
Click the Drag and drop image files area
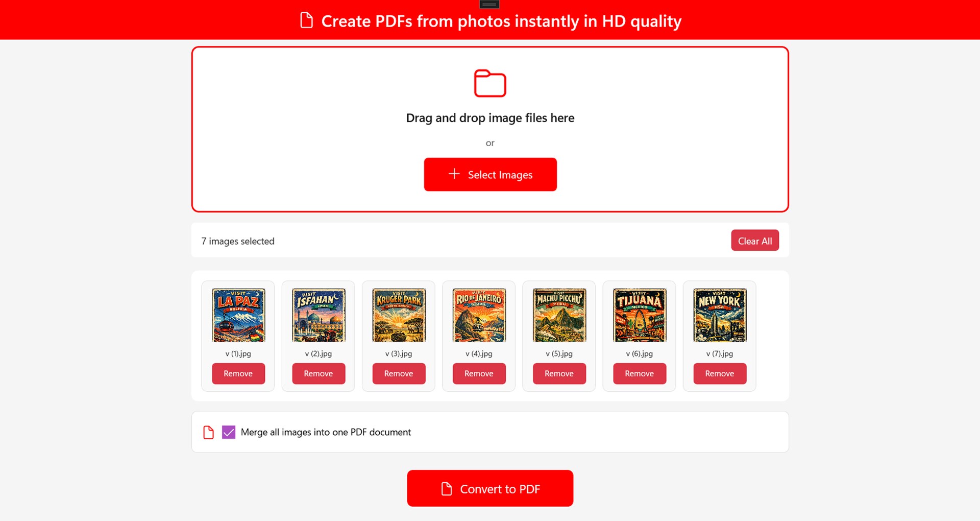(490, 129)
